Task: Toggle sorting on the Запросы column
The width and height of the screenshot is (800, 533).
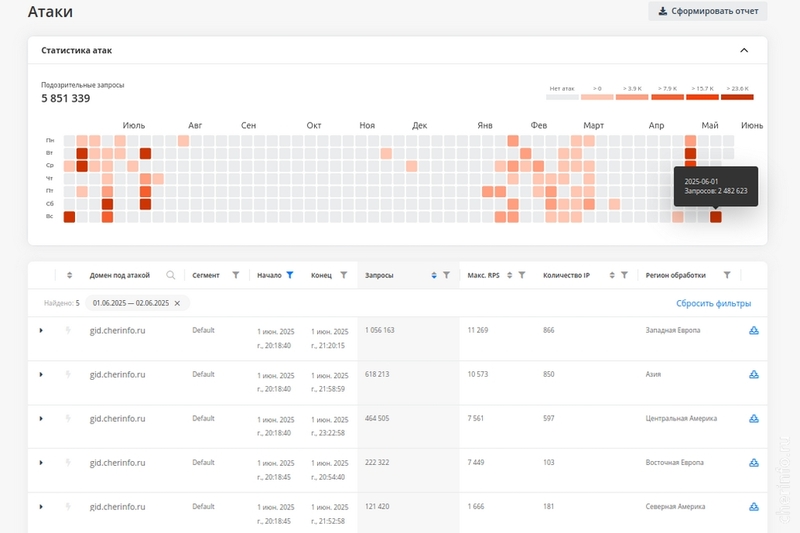Action: (x=434, y=275)
